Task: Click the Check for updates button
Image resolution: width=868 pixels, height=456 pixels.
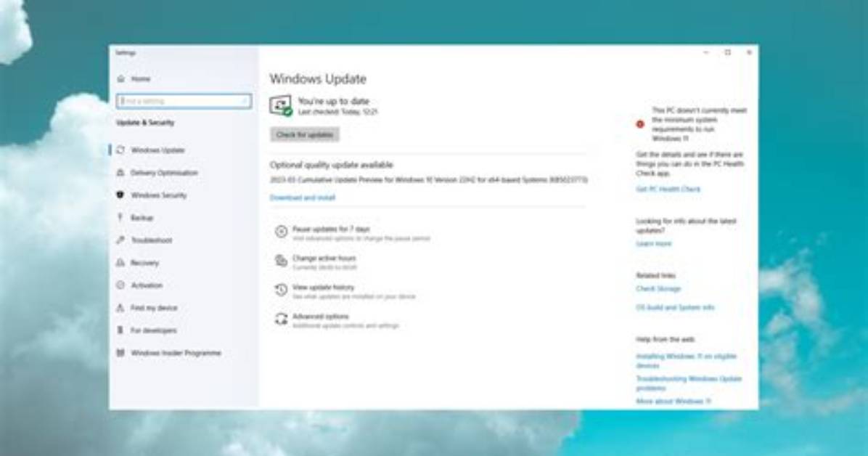Action: click(305, 134)
